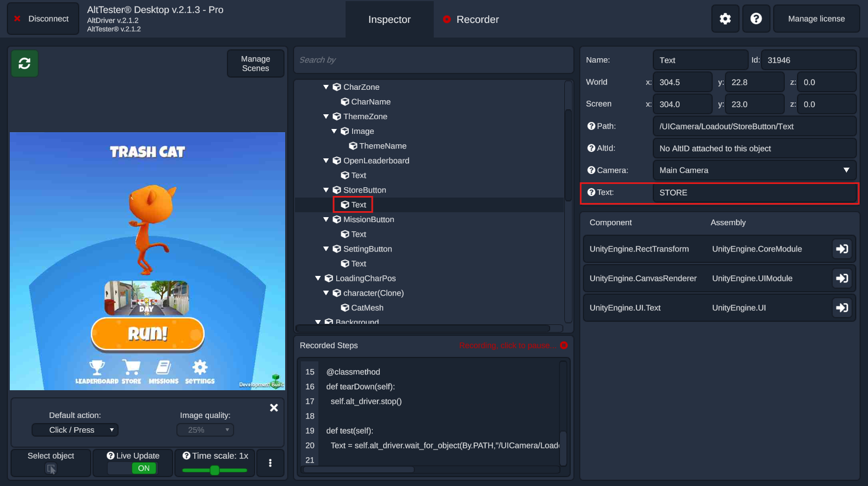Open the Default action dropdown
This screenshot has width=868, height=486.
(x=75, y=430)
